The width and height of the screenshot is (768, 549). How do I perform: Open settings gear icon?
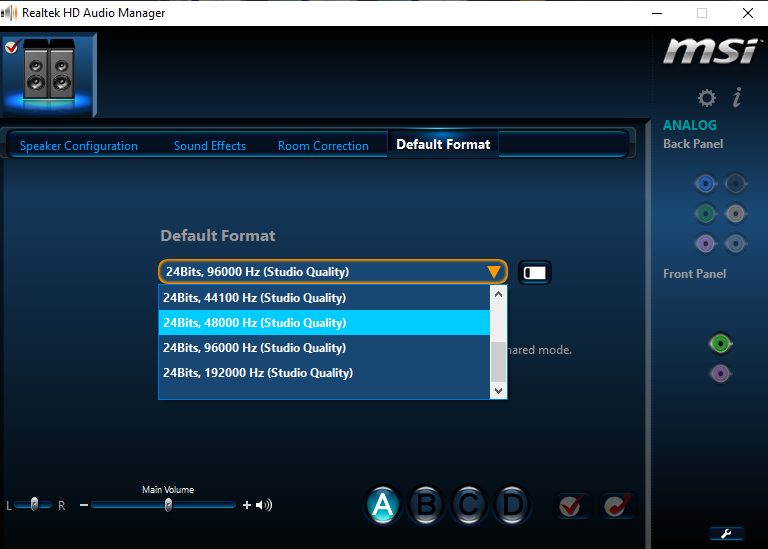pos(707,97)
